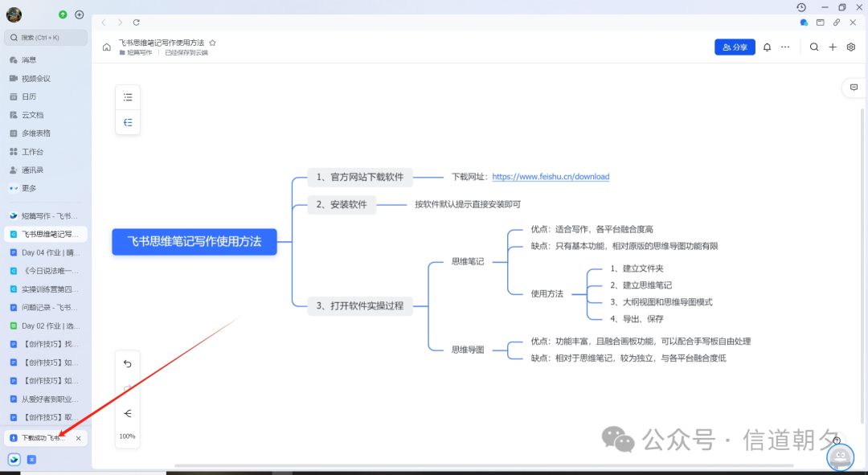Go forward with the right arrow

point(120,23)
